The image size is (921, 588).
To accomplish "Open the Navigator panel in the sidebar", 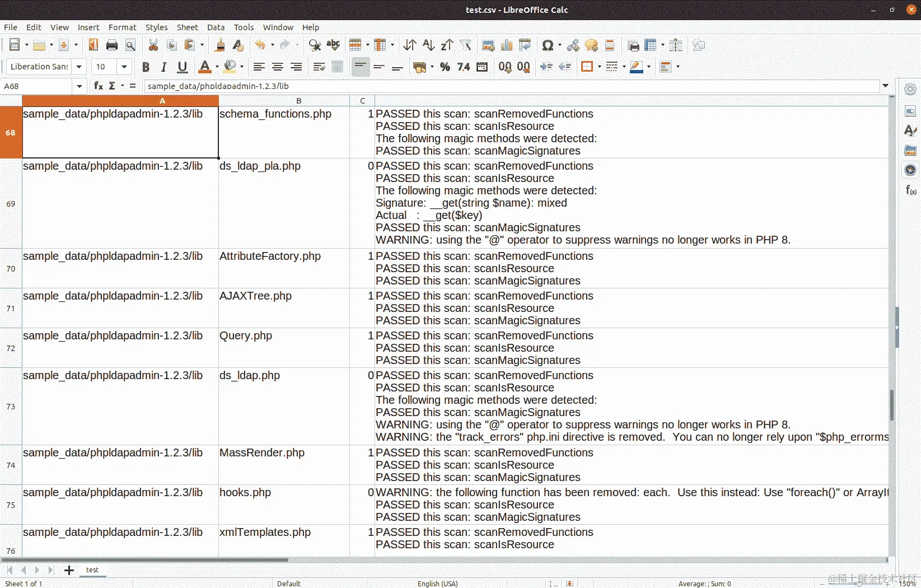I will tap(910, 170).
